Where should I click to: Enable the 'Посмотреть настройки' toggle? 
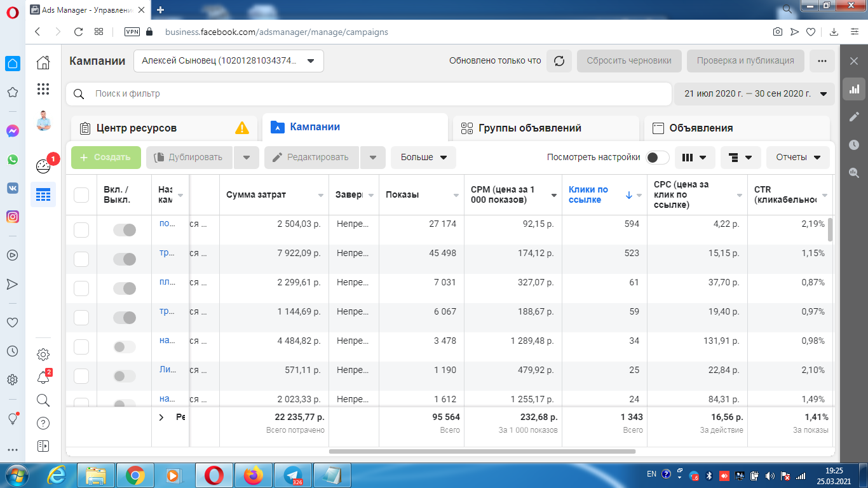[658, 158]
